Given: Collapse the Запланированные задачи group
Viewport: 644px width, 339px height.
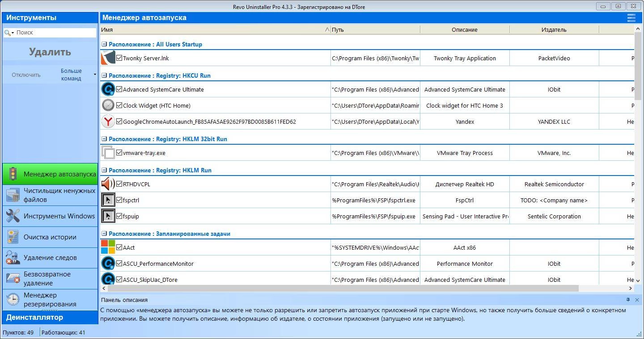Looking at the screenshot, I should click(104, 234).
